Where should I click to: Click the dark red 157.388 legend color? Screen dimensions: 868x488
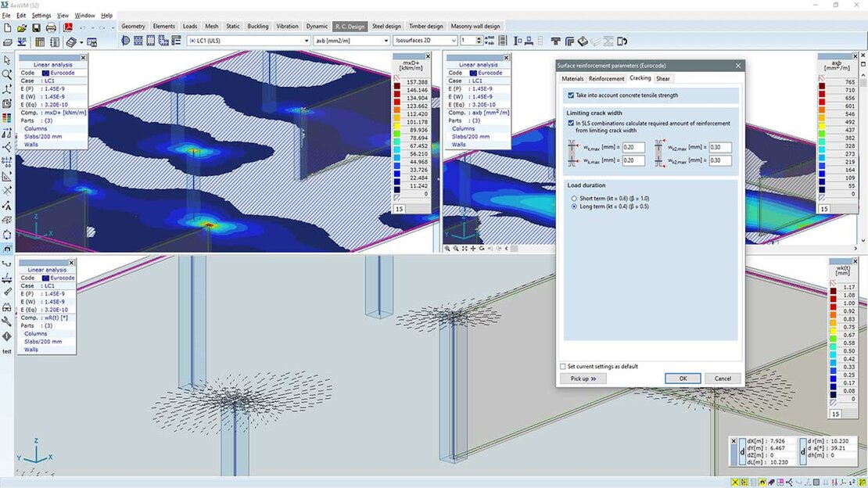pyautogui.click(x=399, y=82)
